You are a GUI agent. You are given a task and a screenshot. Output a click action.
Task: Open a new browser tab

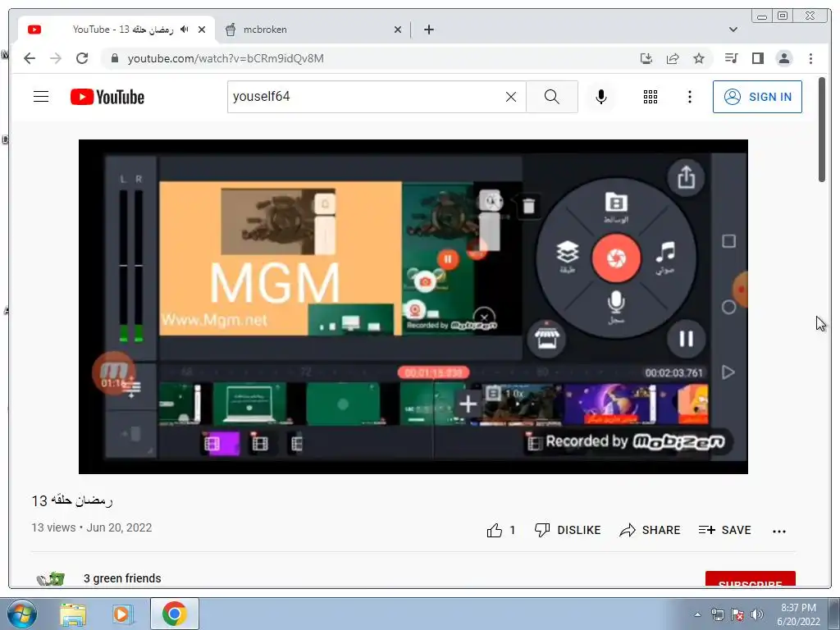pos(428,30)
